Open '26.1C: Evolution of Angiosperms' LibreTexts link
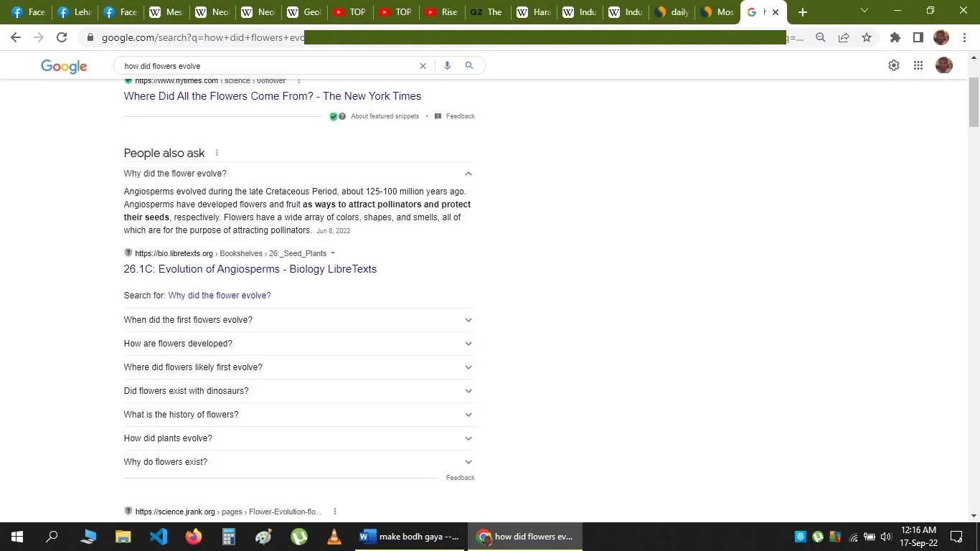The image size is (980, 551). click(x=250, y=269)
